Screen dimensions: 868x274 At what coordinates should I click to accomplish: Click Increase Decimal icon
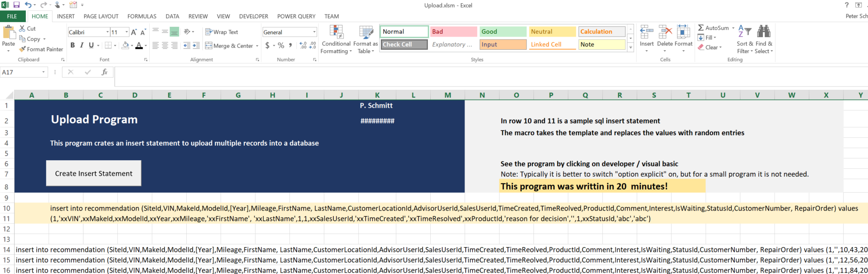(304, 46)
